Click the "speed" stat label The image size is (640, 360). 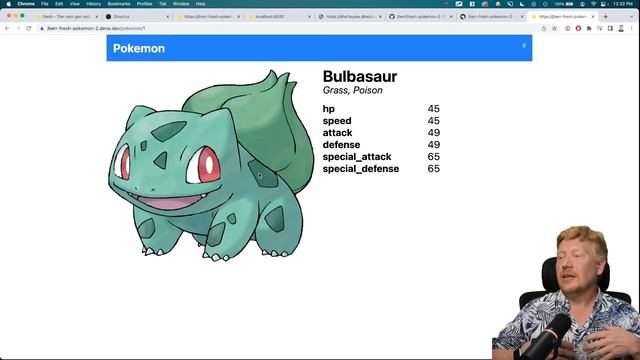point(337,121)
